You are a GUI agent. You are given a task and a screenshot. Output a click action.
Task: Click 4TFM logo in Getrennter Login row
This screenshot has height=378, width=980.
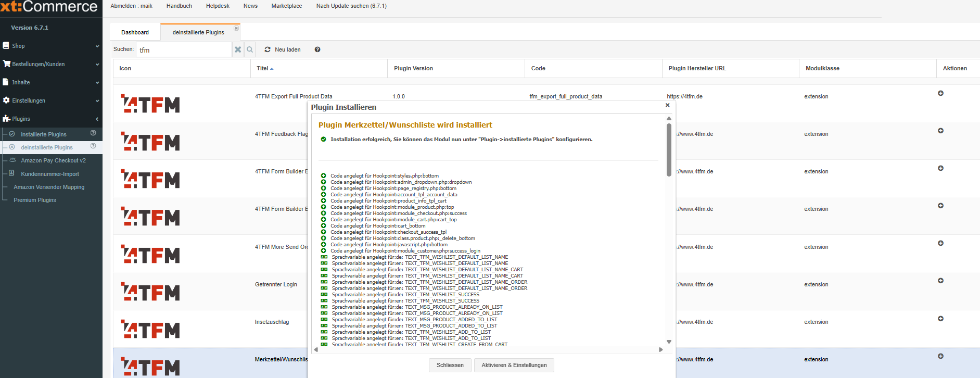(x=150, y=292)
